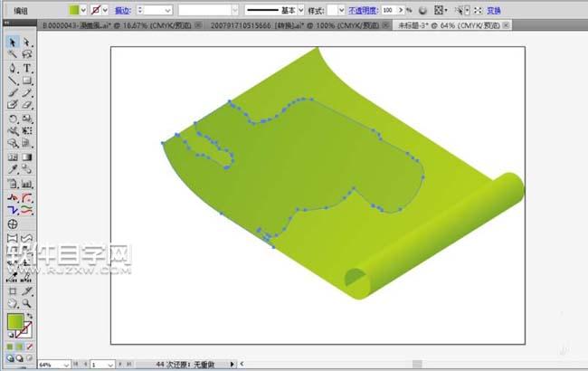Image resolution: width=588 pixels, height=371 pixels.
Task: Select the Direct Selection tool
Action: tap(26, 42)
